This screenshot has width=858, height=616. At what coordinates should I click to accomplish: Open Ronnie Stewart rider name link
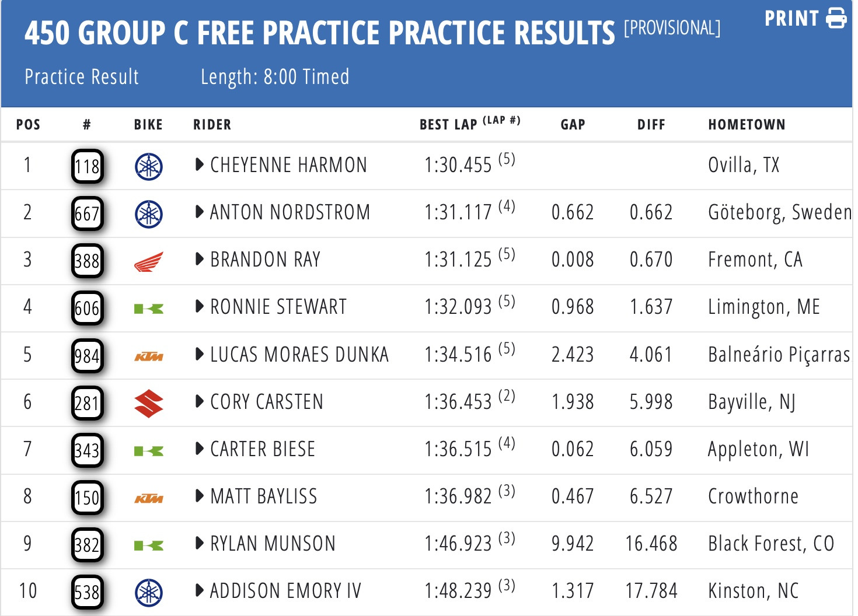(278, 307)
